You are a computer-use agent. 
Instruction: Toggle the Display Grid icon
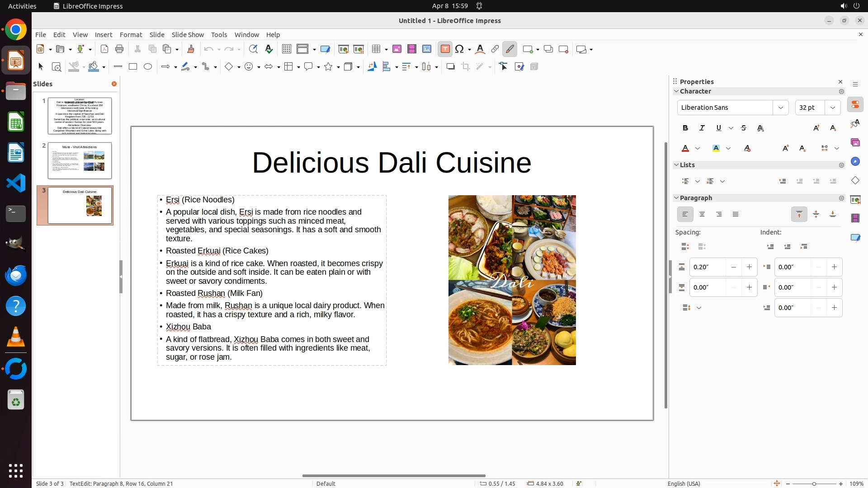286,49
